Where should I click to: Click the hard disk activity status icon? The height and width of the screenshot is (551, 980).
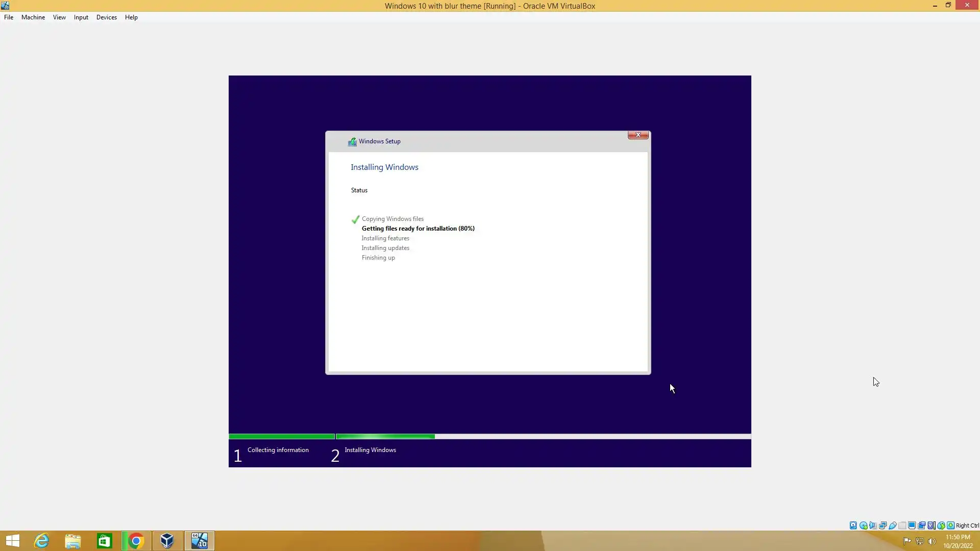(x=853, y=525)
